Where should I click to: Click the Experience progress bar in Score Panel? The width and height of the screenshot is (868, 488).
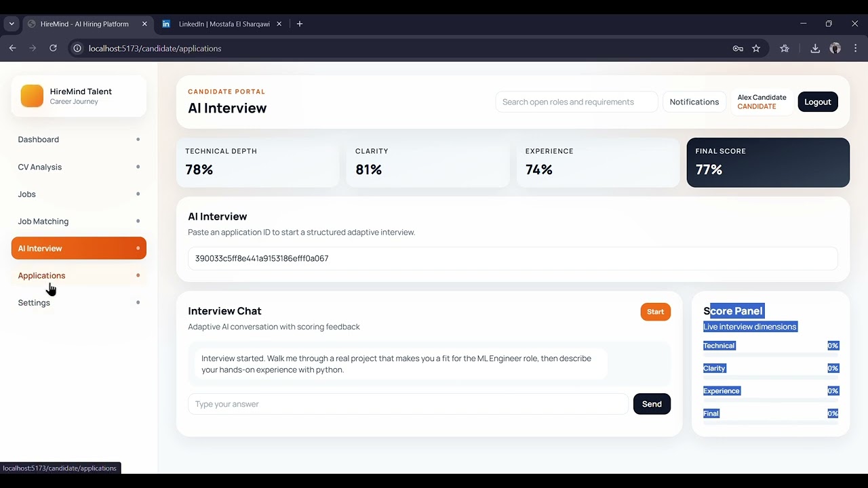point(771,400)
